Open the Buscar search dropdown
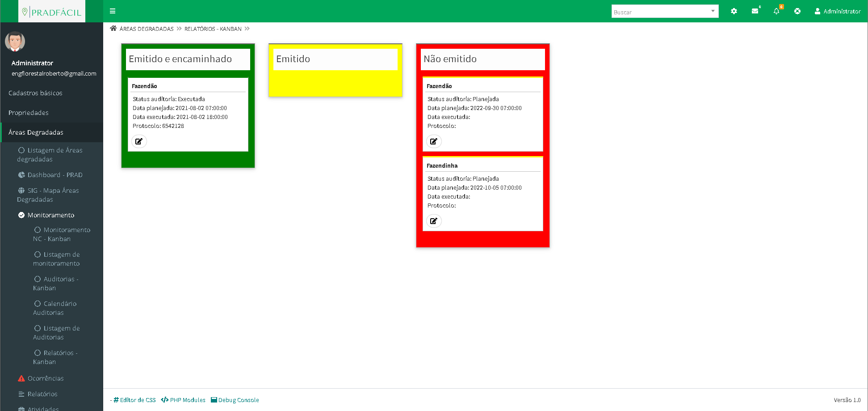Screen dimensions: 868x411 click(665, 12)
